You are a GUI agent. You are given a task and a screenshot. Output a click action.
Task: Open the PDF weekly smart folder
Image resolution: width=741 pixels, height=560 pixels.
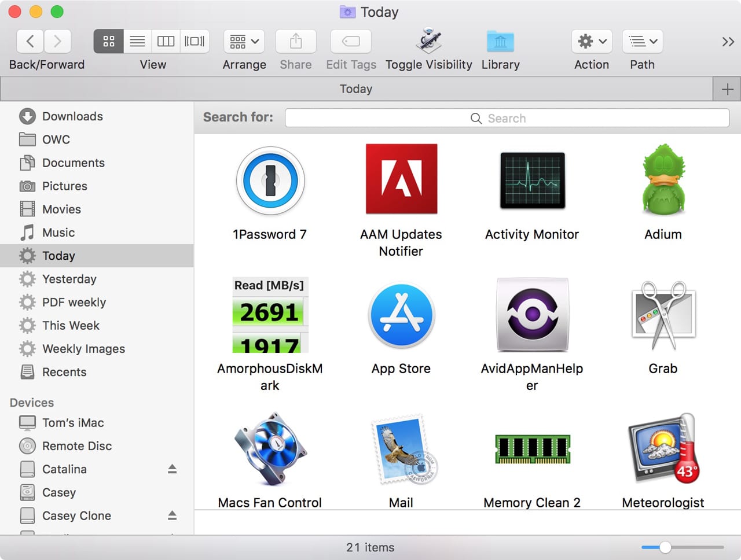[97, 302]
